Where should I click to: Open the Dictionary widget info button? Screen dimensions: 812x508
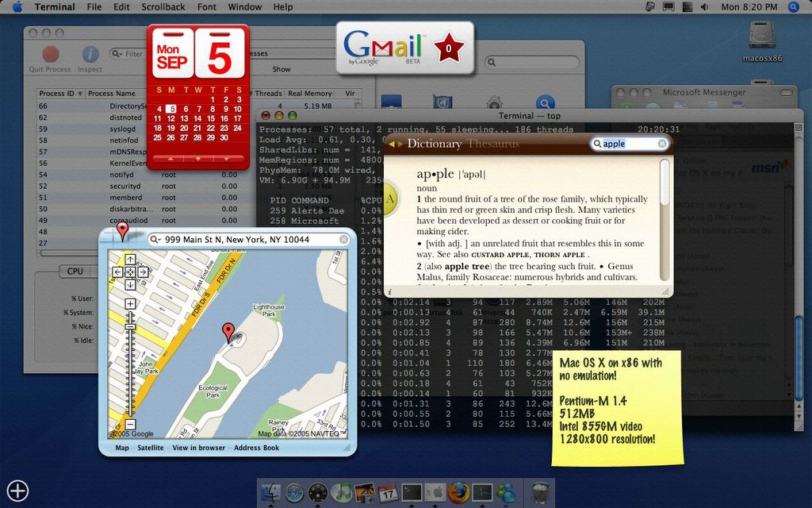pos(390,292)
